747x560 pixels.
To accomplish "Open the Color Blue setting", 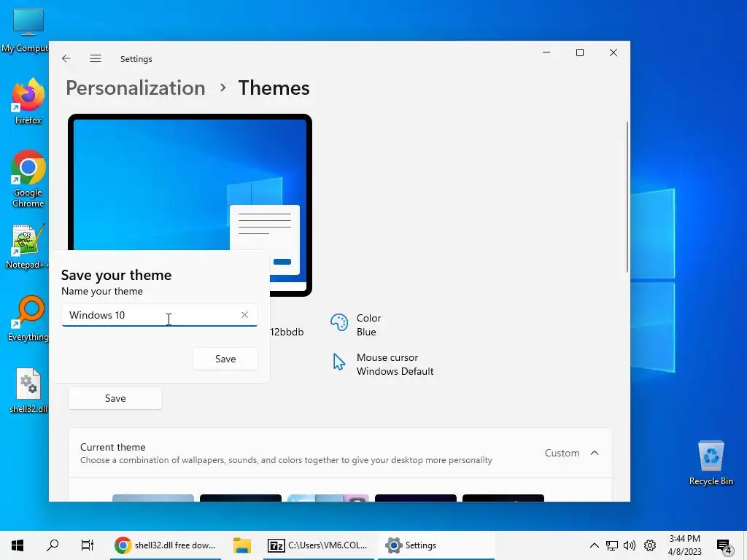I will pyautogui.click(x=355, y=324).
